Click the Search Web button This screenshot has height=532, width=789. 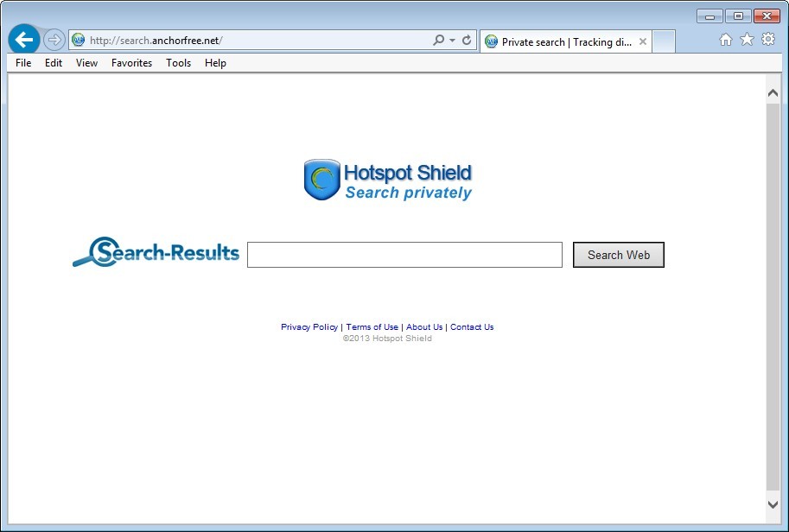[x=619, y=255]
